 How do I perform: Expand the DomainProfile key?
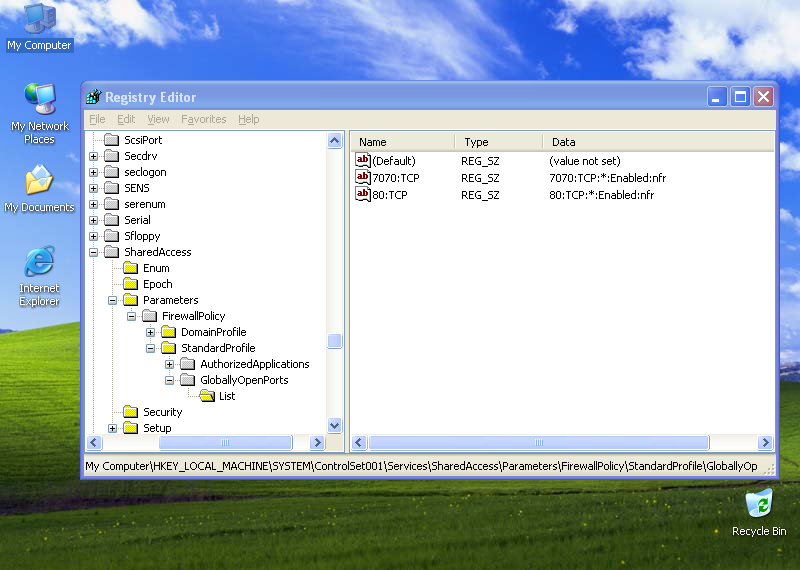click(151, 332)
